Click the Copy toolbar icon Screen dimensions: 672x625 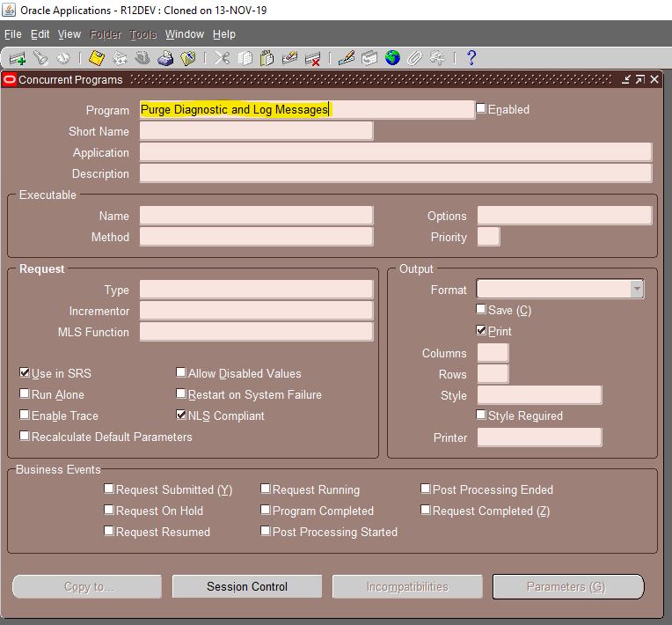click(245, 58)
